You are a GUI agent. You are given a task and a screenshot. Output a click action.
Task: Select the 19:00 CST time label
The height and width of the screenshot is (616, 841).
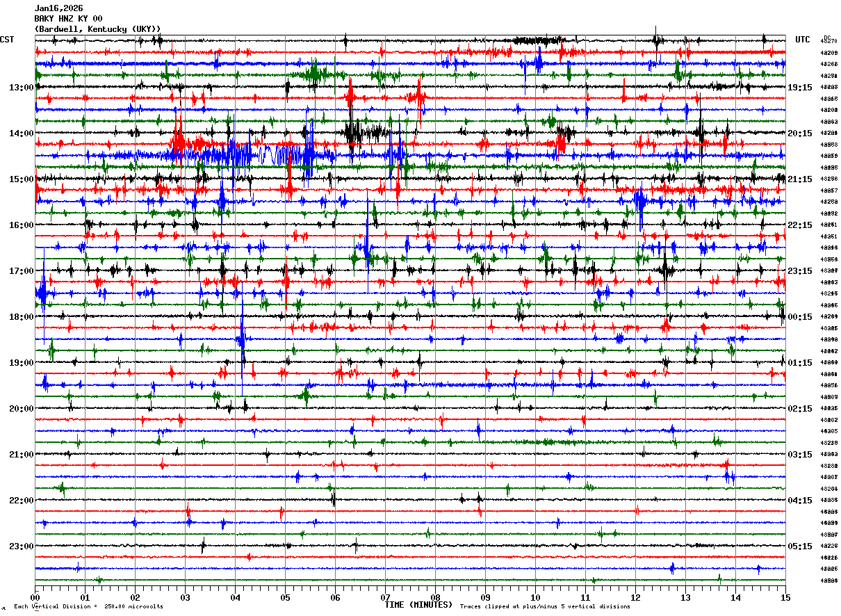[x=22, y=363]
